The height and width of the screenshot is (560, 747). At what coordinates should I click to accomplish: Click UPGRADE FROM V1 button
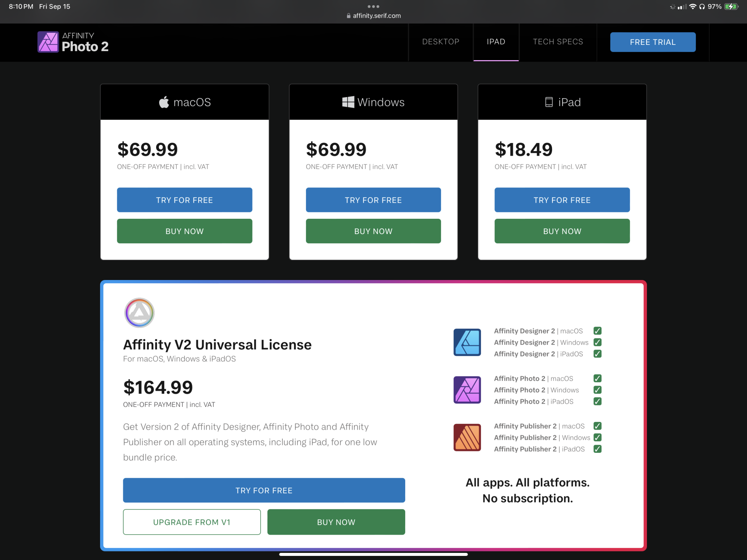coord(192,522)
